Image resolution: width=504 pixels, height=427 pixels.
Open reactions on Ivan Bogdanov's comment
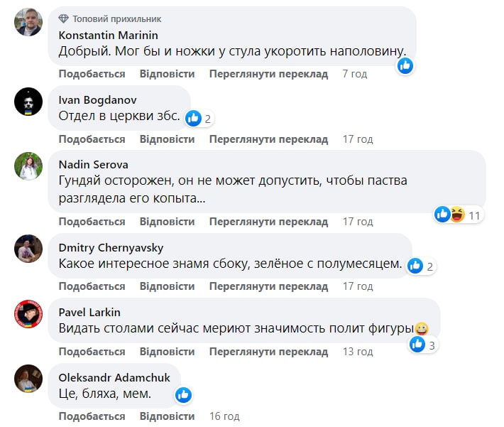pyautogui.click(x=199, y=119)
